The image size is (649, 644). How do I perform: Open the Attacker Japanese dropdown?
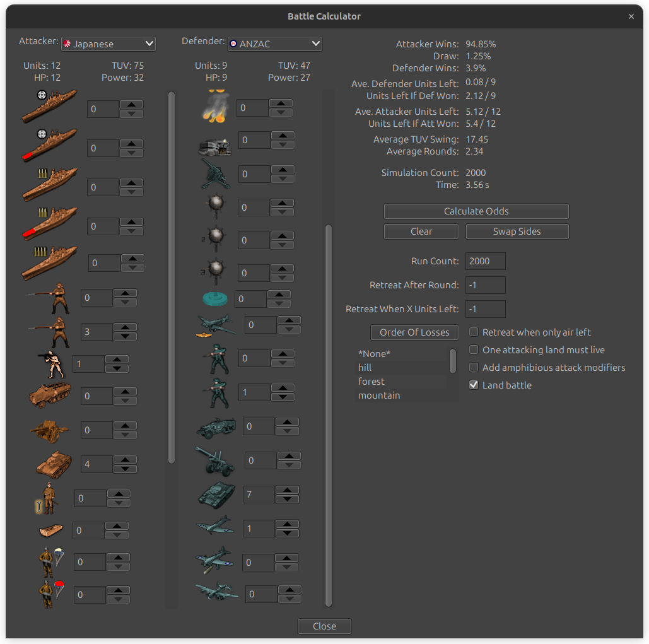click(x=108, y=44)
